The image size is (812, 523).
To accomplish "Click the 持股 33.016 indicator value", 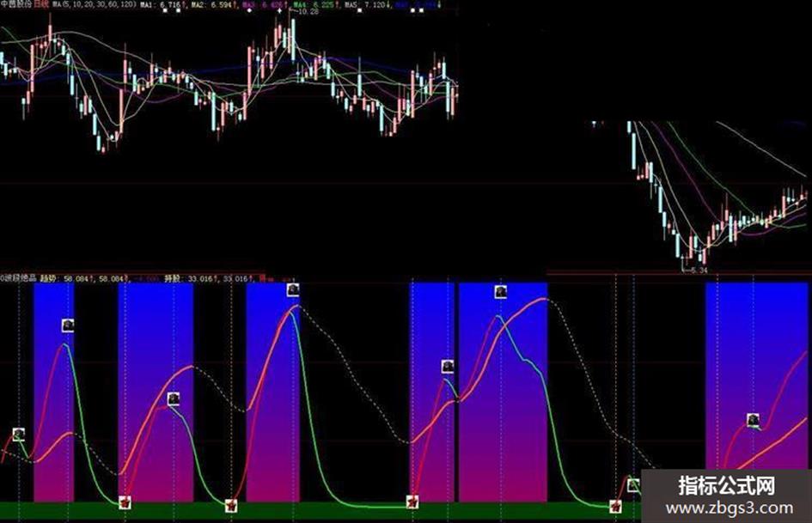I will coord(189,278).
